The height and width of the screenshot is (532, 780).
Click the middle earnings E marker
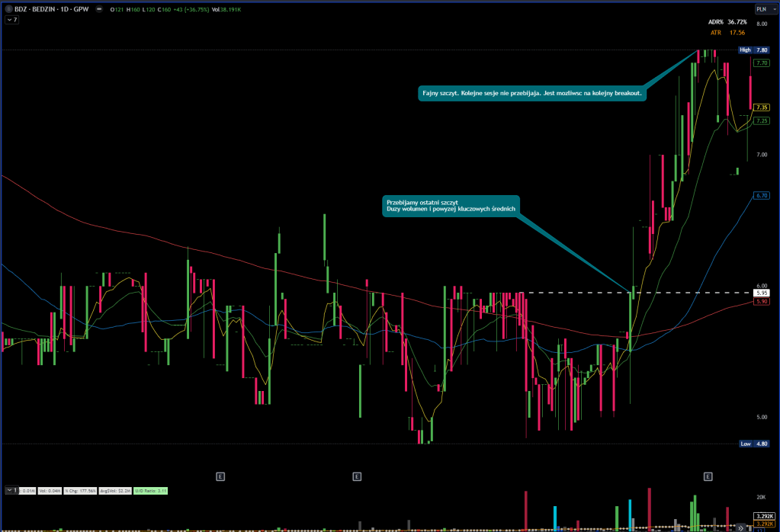(x=356, y=476)
